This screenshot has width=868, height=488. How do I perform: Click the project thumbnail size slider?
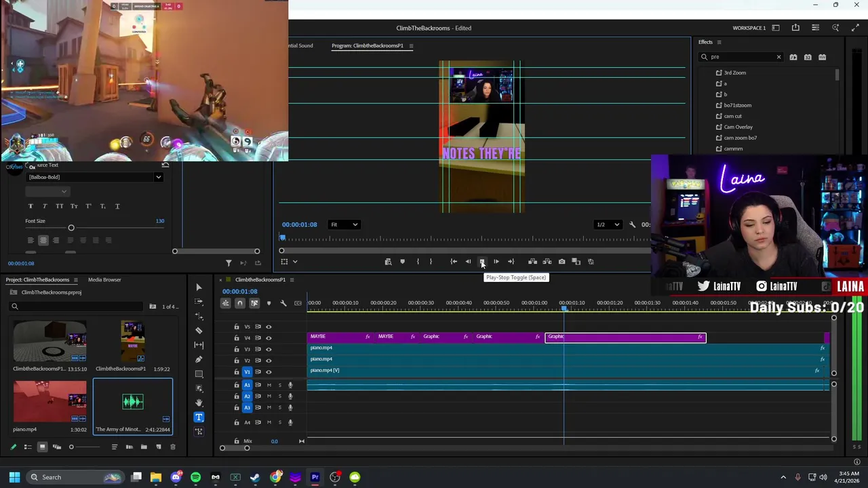point(71,447)
